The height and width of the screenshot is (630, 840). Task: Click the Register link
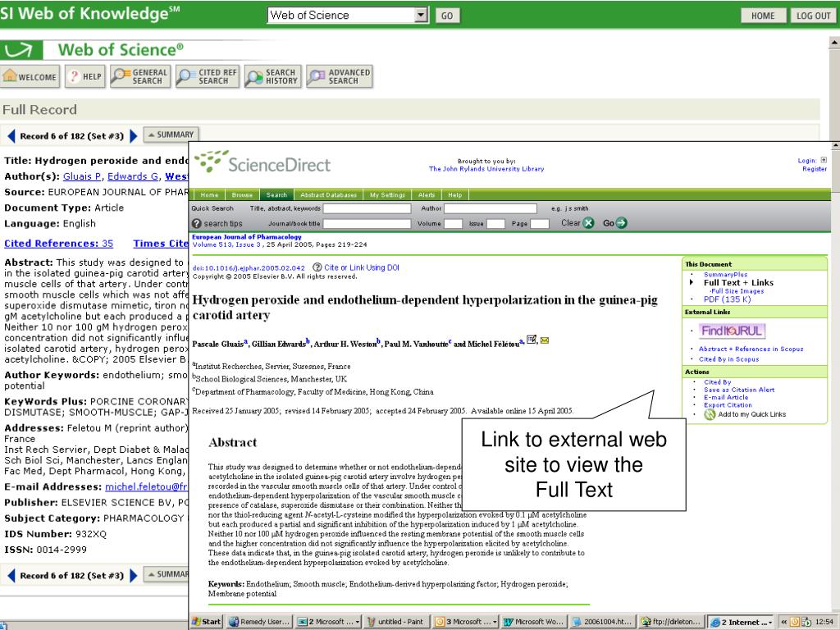click(x=815, y=169)
